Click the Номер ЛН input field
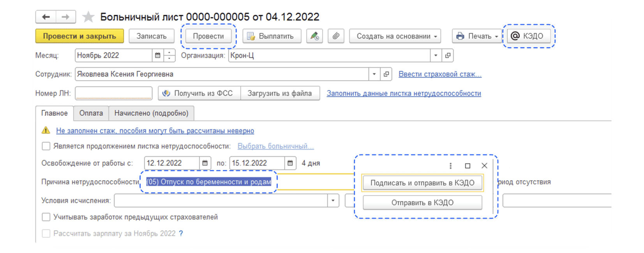644x253 pixels. (x=113, y=93)
